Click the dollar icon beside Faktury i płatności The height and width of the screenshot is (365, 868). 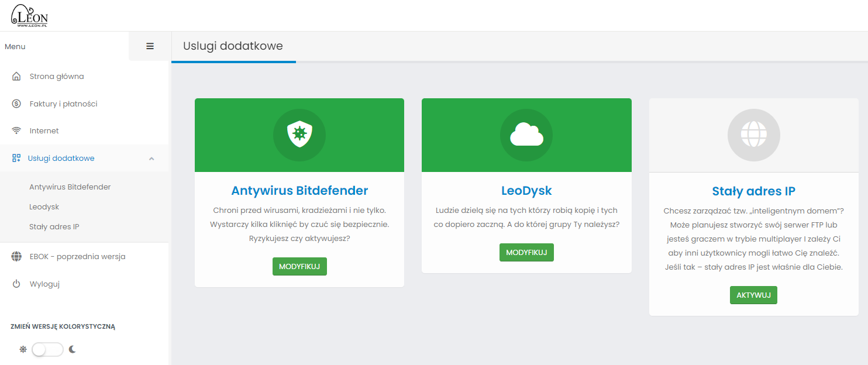click(x=16, y=104)
